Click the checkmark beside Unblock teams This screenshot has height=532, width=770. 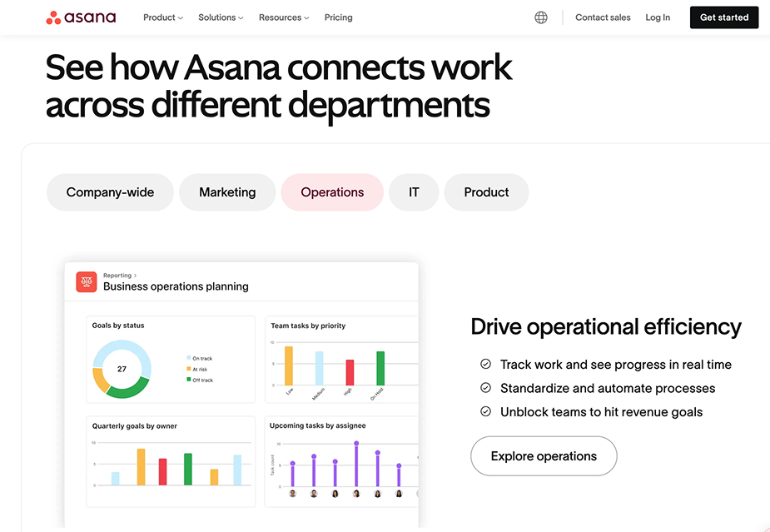[485, 411]
